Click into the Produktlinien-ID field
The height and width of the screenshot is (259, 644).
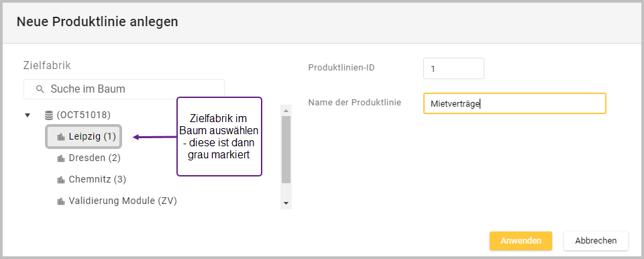454,68
